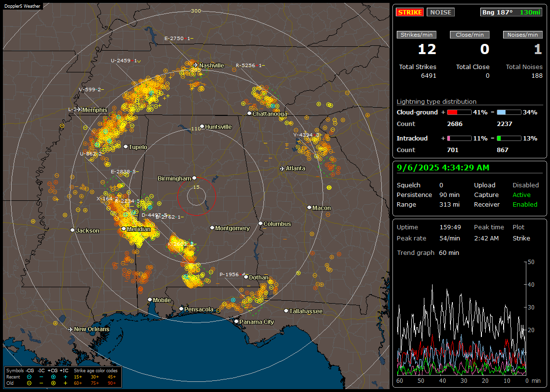Viewport: 550px width, 392px height.
Task: Click the Receiver status Enabled
Action: tap(525, 204)
